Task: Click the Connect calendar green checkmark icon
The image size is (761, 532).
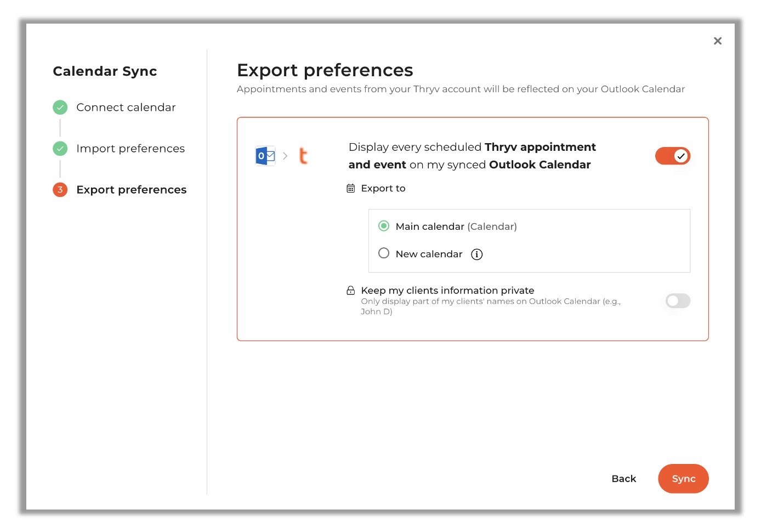Action: [x=60, y=107]
